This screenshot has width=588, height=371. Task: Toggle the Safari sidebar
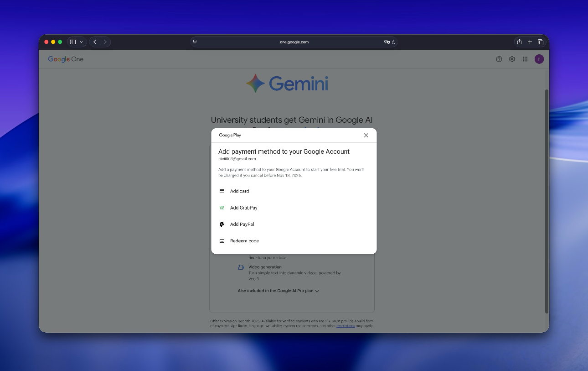click(x=73, y=42)
